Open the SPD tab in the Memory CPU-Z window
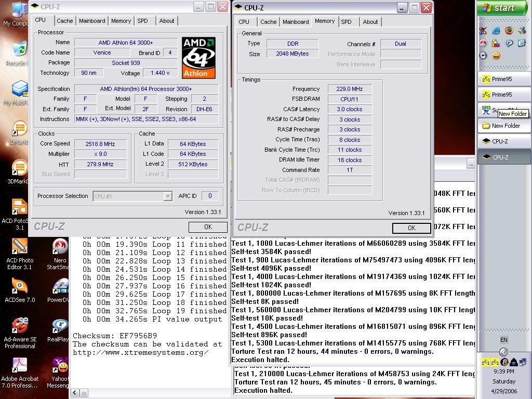The height and width of the screenshot is (399, 532). 346,22
